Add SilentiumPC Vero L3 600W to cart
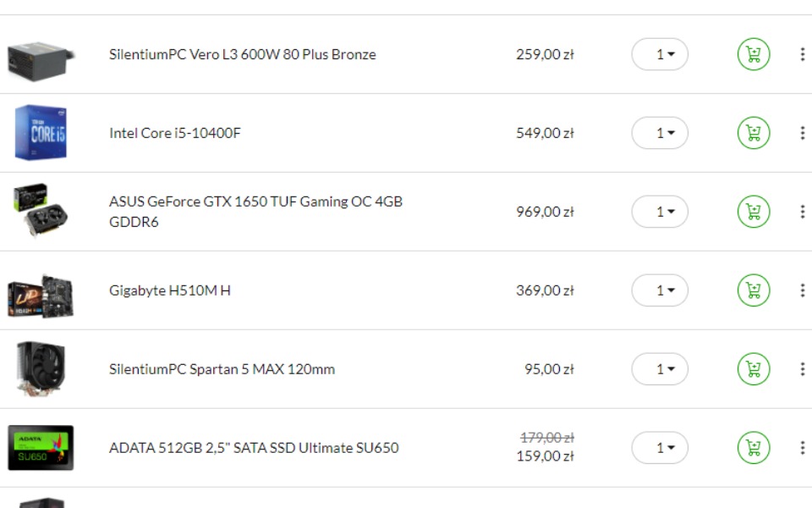Screen dimensions: 812x508 753,55
